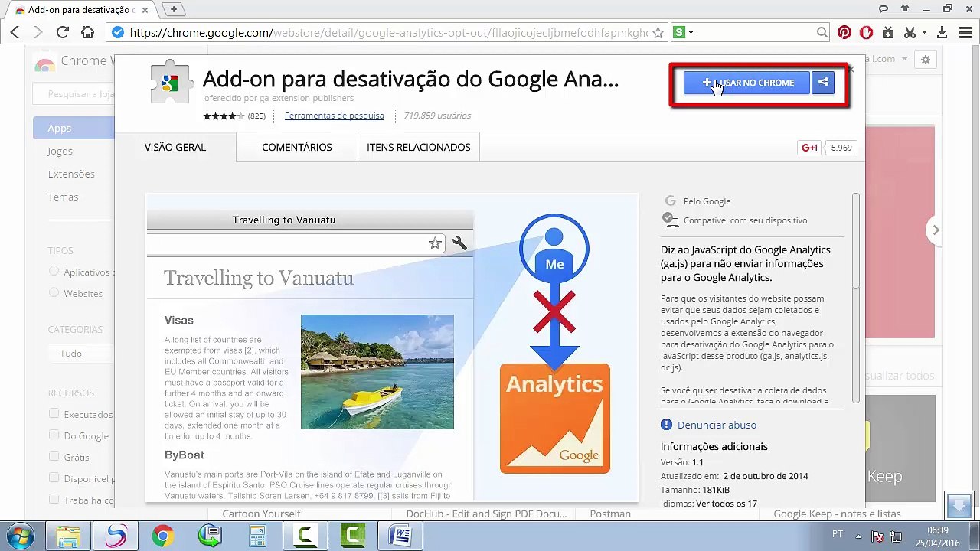This screenshot has height=551, width=980.
Task: Open the browser hamburger menu
Action: pos(964,33)
